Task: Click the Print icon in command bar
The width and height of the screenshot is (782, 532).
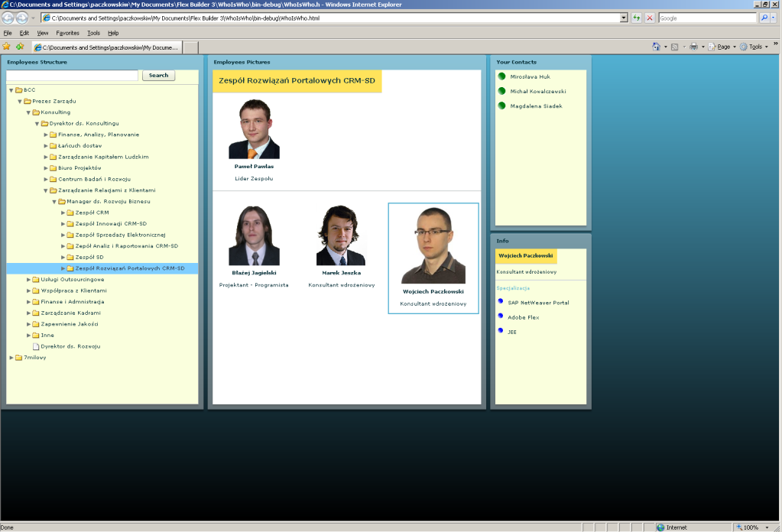Action: [693, 47]
